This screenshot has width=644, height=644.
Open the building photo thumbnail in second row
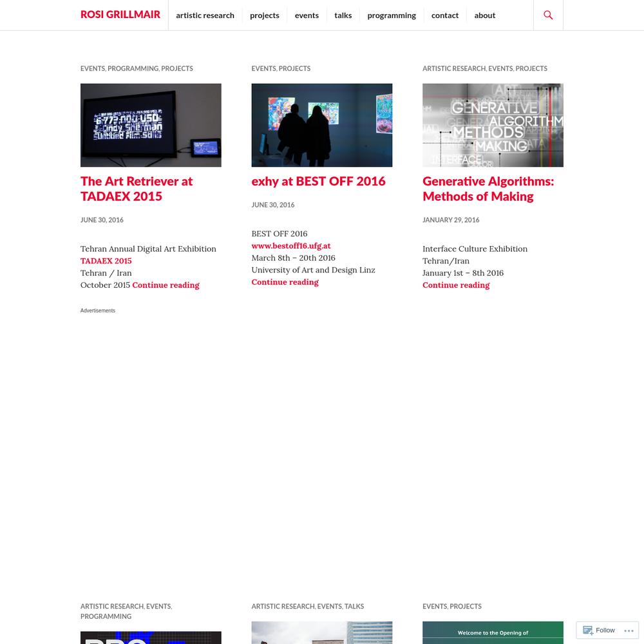(321, 632)
